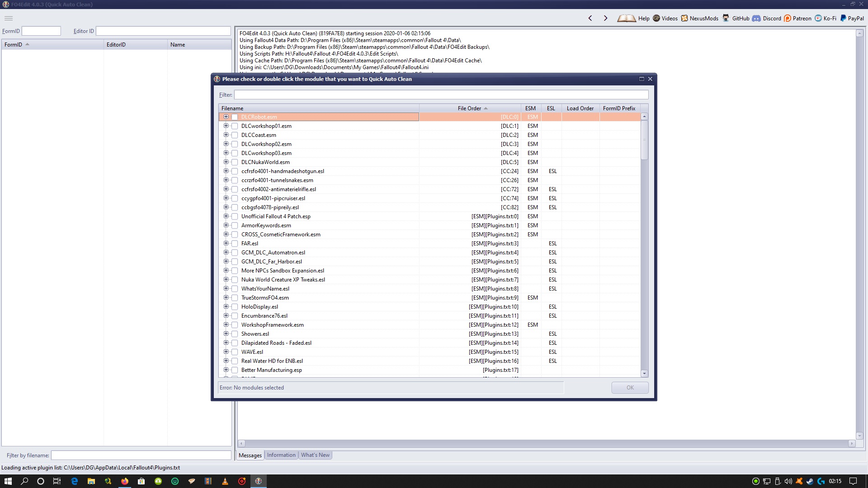Open the Patreon icon

point(788,19)
